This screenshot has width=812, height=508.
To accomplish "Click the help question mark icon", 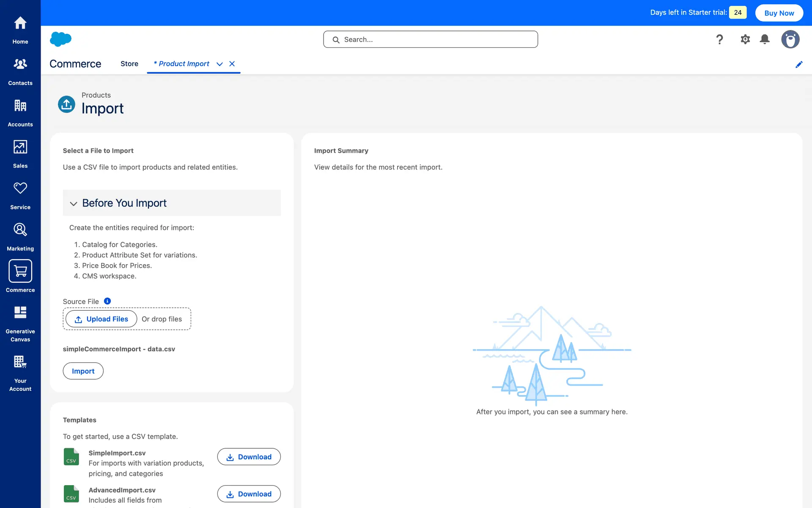I will click(x=719, y=39).
